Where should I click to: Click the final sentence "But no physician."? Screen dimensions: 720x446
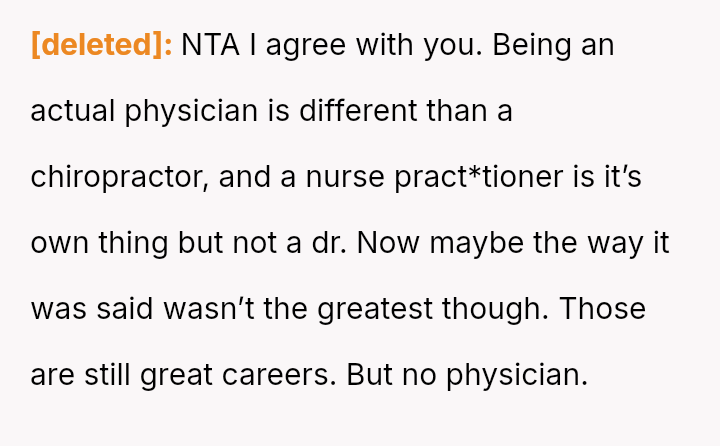468,376
